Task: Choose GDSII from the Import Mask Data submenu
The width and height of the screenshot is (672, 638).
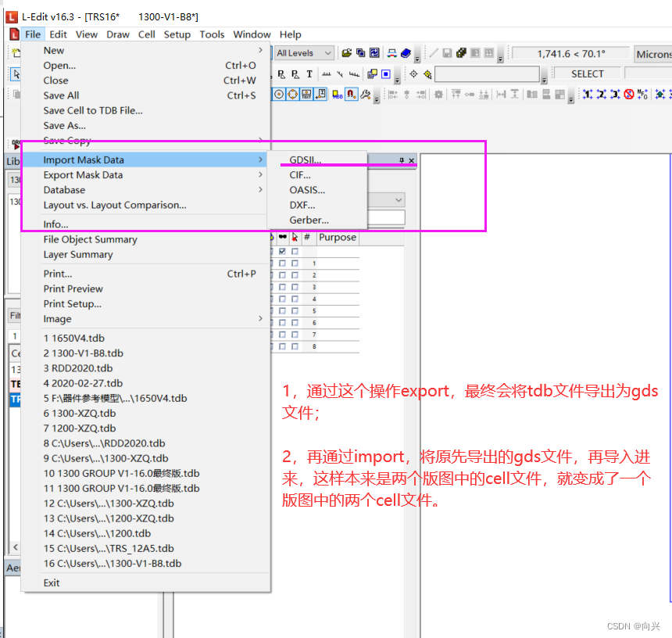Action: click(306, 159)
